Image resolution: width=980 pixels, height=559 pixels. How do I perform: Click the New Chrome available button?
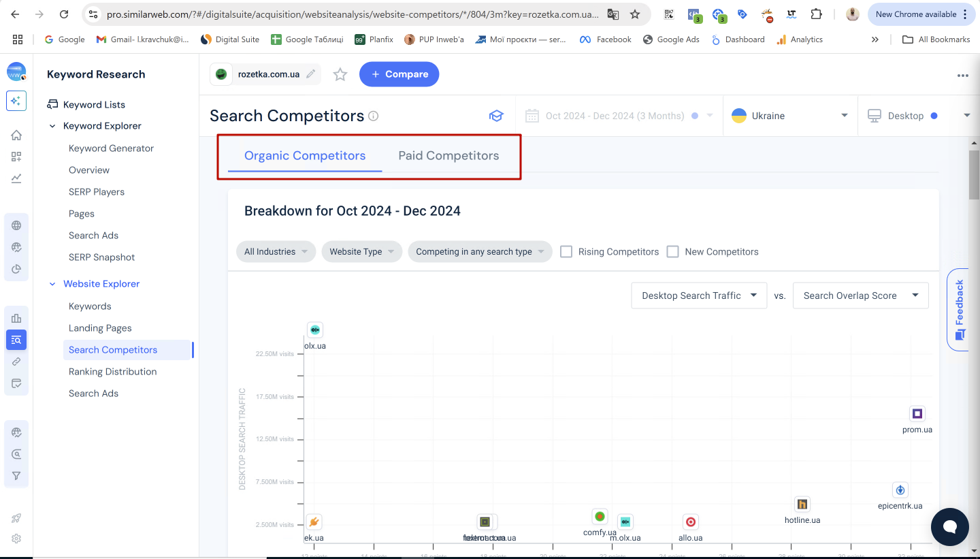click(921, 14)
